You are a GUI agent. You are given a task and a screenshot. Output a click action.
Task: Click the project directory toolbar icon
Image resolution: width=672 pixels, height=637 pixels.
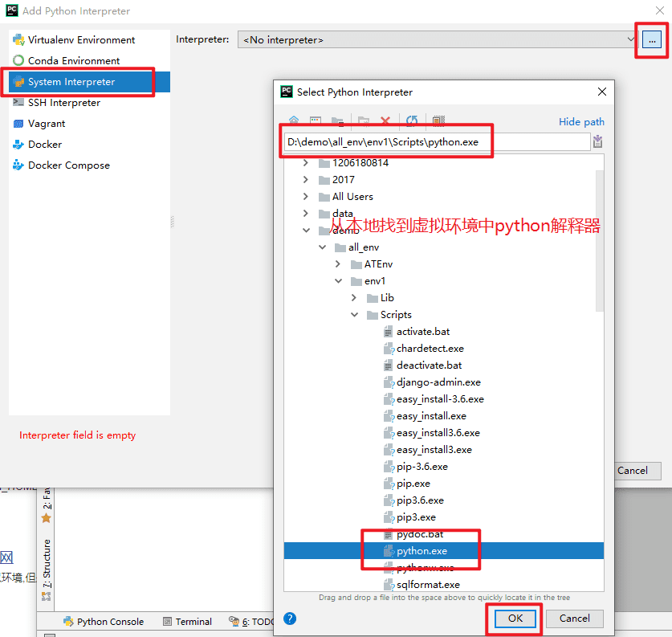337,120
